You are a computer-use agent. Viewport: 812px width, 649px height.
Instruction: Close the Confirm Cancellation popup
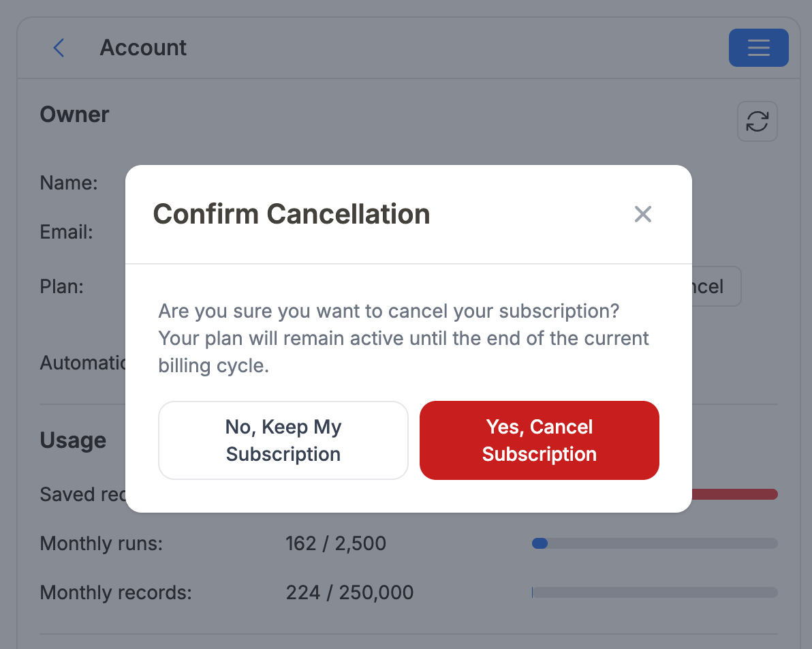click(x=642, y=213)
